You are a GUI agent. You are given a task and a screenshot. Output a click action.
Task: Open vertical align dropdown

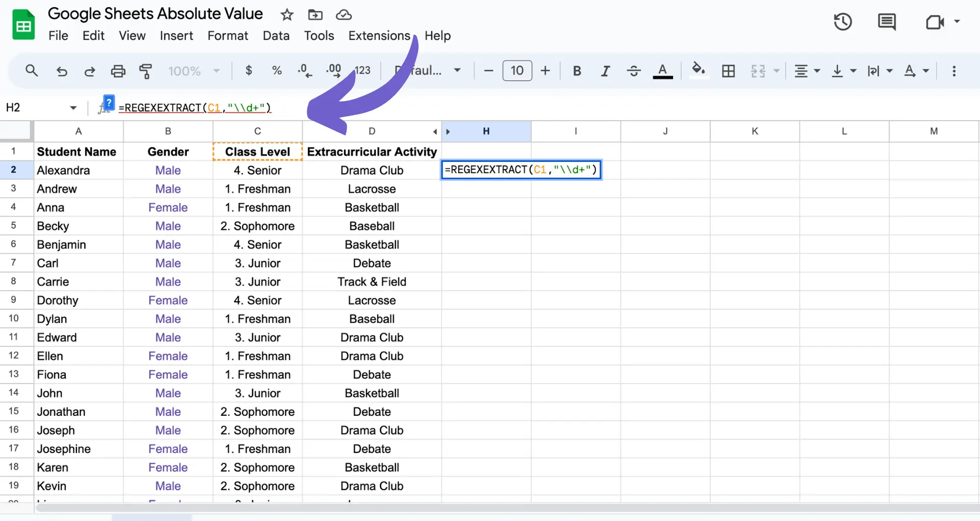(x=844, y=71)
